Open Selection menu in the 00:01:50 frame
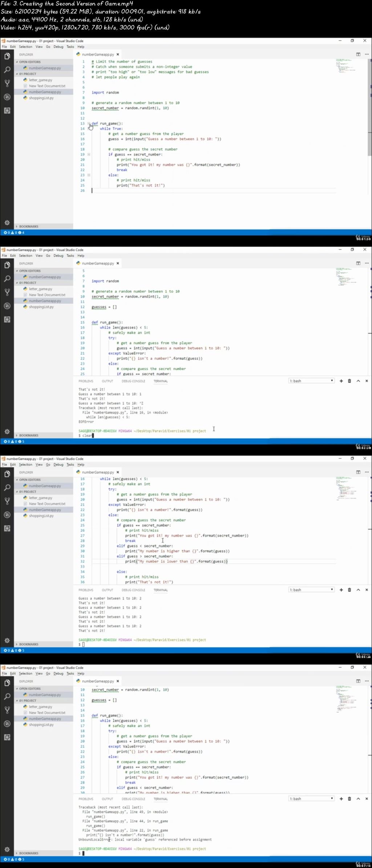 pyautogui.click(x=25, y=47)
